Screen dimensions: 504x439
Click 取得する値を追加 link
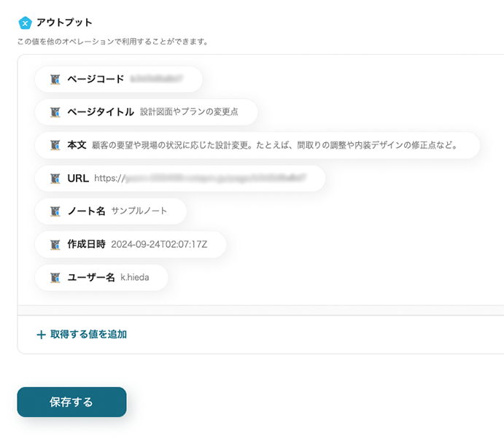[x=88, y=335]
